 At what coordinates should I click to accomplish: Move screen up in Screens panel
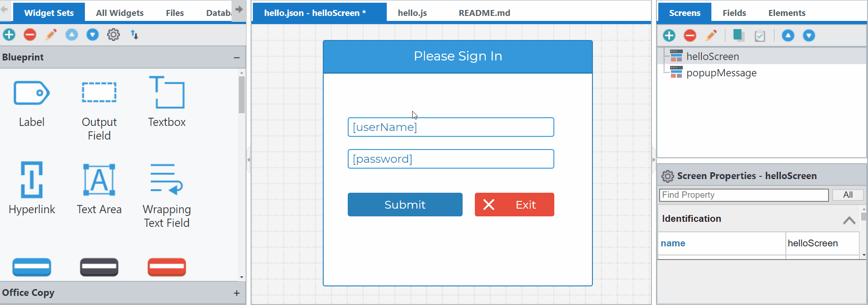(788, 35)
